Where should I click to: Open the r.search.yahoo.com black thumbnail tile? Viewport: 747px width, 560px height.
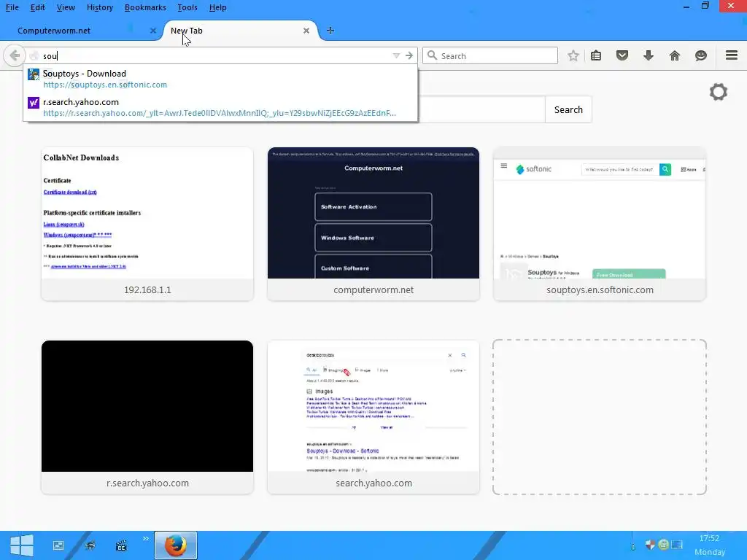pyautogui.click(x=147, y=417)
